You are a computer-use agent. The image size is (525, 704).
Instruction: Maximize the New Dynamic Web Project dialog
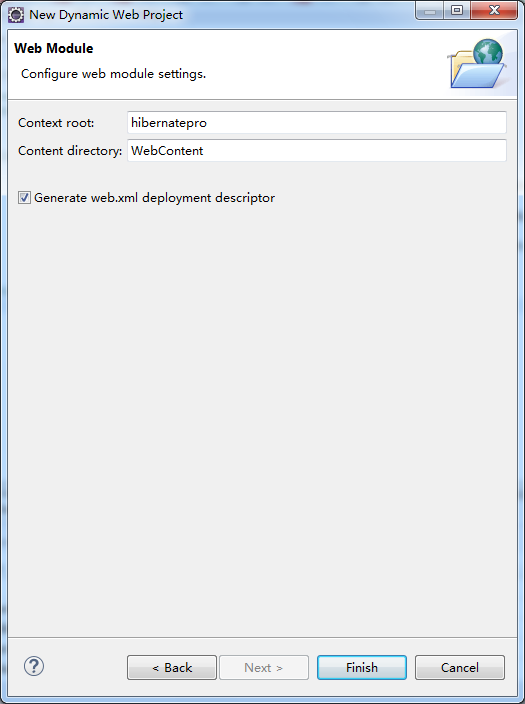pos(457,11)
